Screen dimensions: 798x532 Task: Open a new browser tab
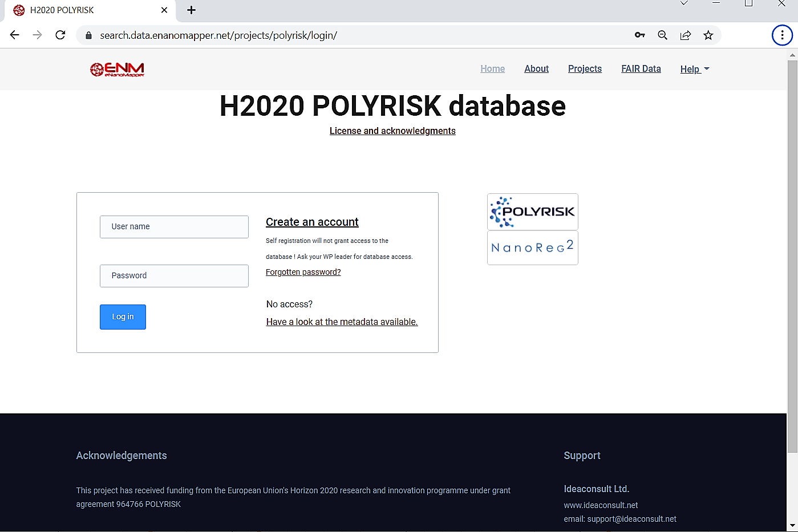click(x=192, y=10)
